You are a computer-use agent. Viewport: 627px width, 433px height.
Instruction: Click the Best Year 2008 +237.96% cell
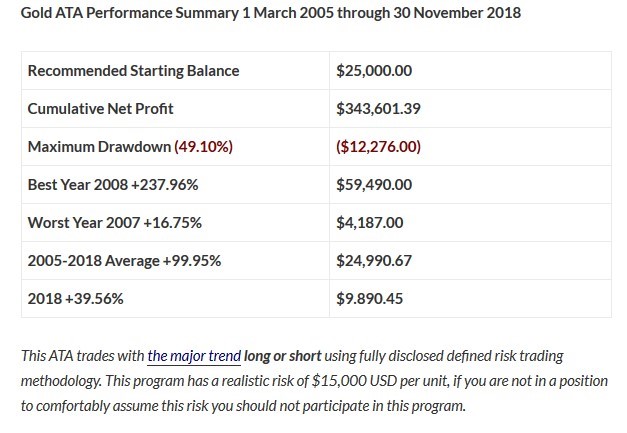coord(115,184)
